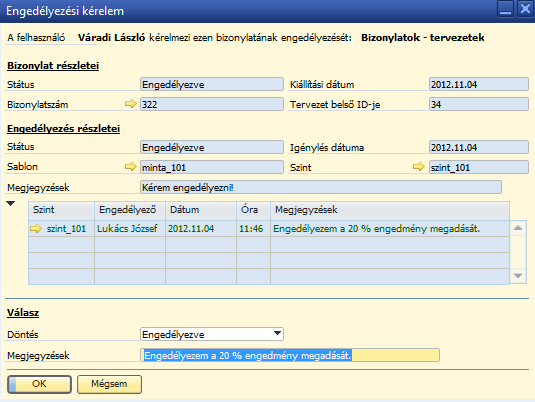Click the szint_101 text in table row
Viewport: 535px width, 402px height.
tap(66, 229)
